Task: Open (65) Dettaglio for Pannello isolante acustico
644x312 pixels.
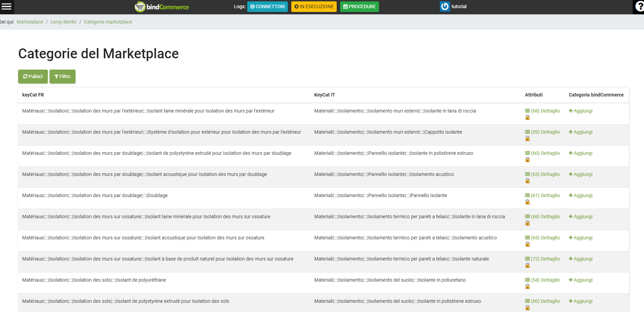Action: pos(542,174)
